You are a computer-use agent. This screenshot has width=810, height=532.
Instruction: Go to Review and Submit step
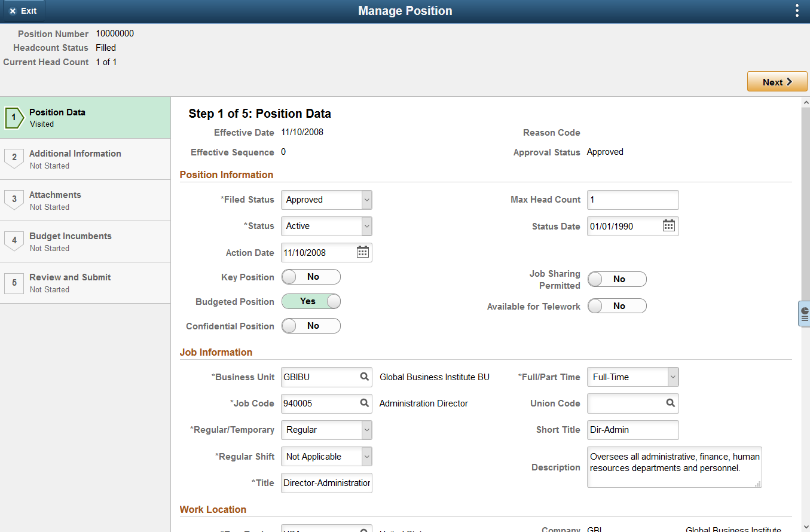(85, 283)
